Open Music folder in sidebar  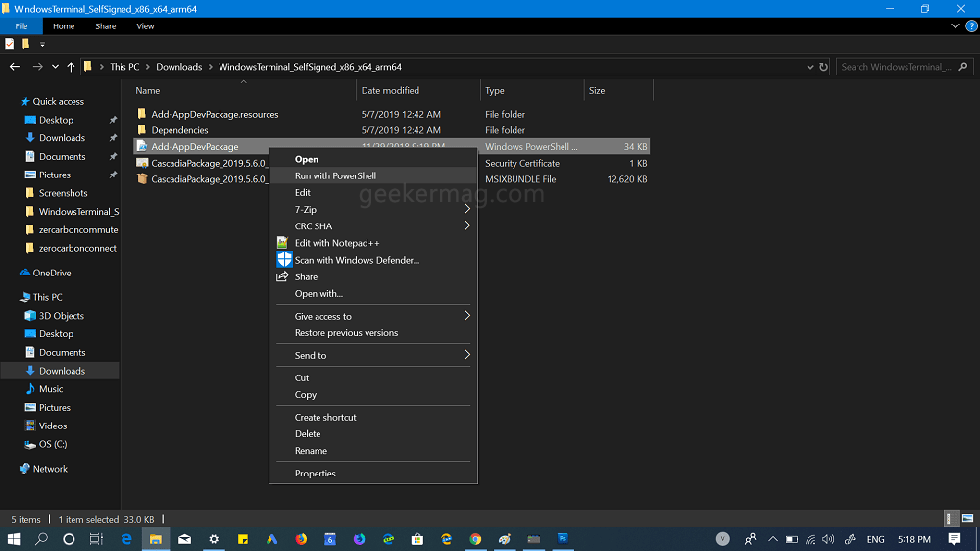51,389
